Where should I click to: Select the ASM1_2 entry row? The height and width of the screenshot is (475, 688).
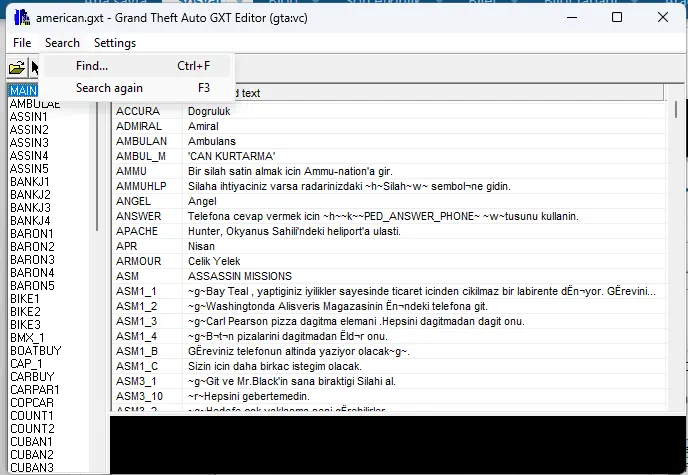389,306
